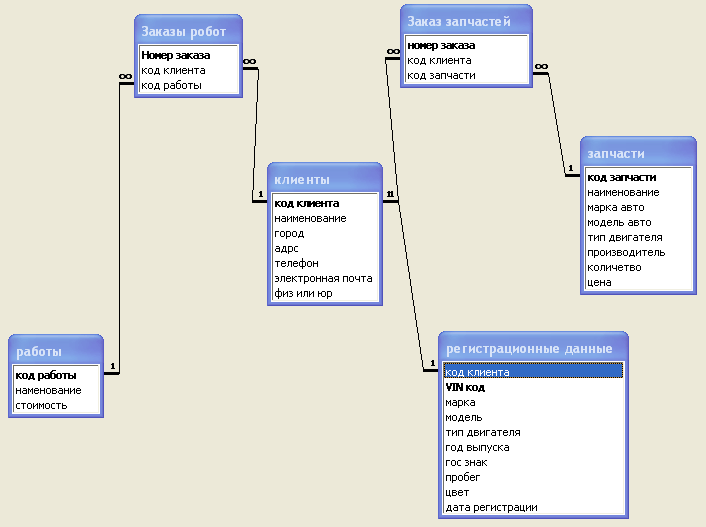706x527 pixels.
Task: Select наменование field in работы table
Action: [x=56, y=390]
